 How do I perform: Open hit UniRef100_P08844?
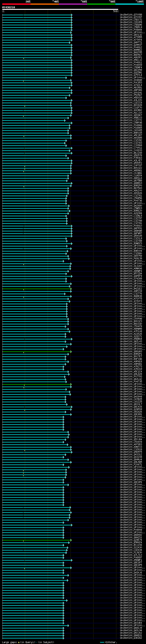(131, 30)
